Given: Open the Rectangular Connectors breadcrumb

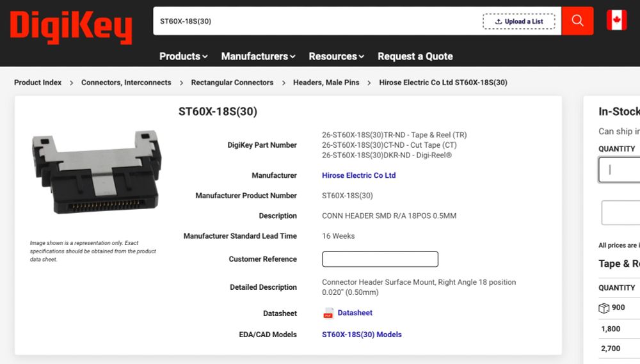Looking at the screenshot, I should click(x=232, y=83).
